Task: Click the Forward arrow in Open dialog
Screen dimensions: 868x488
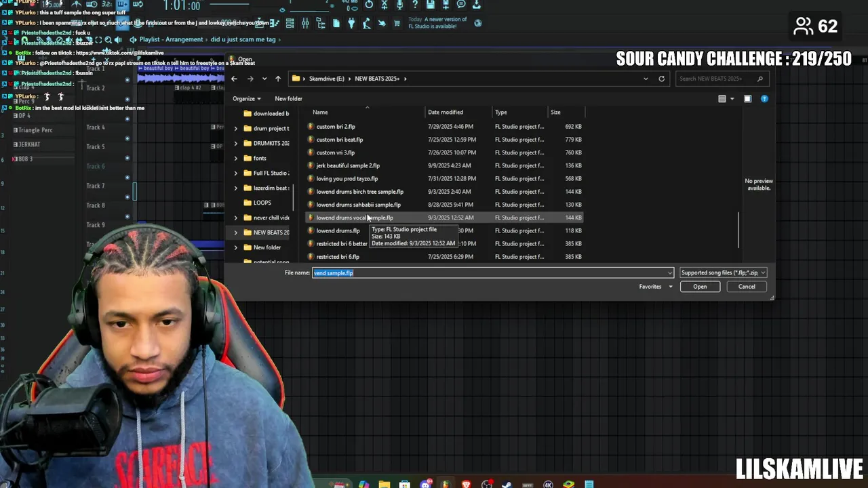Action: pos(250,79)
